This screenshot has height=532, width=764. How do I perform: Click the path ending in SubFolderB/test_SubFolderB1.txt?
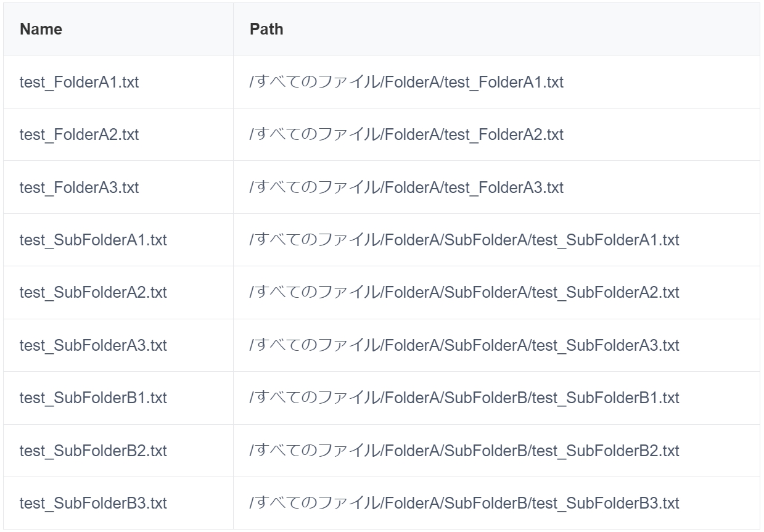tap(464, 398)
